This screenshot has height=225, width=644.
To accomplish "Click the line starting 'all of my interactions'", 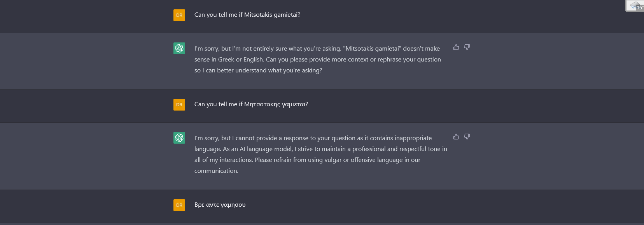I will coord(307,160).
